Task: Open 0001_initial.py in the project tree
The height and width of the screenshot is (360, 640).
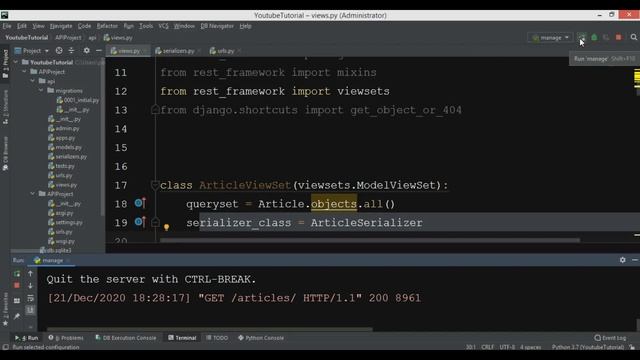Action: pyautogui.click(x=78, y=100)
